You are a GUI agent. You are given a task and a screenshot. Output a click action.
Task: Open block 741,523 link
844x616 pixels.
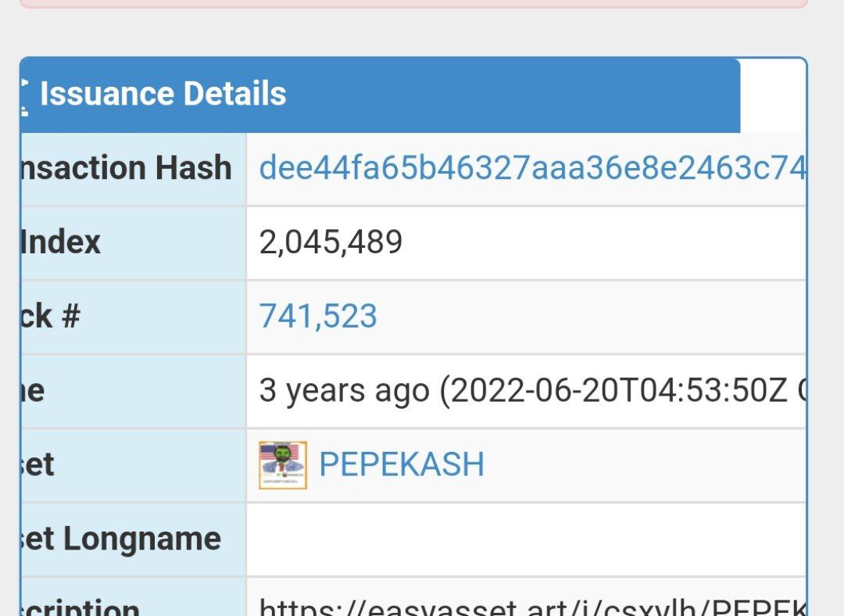point(318,316)
